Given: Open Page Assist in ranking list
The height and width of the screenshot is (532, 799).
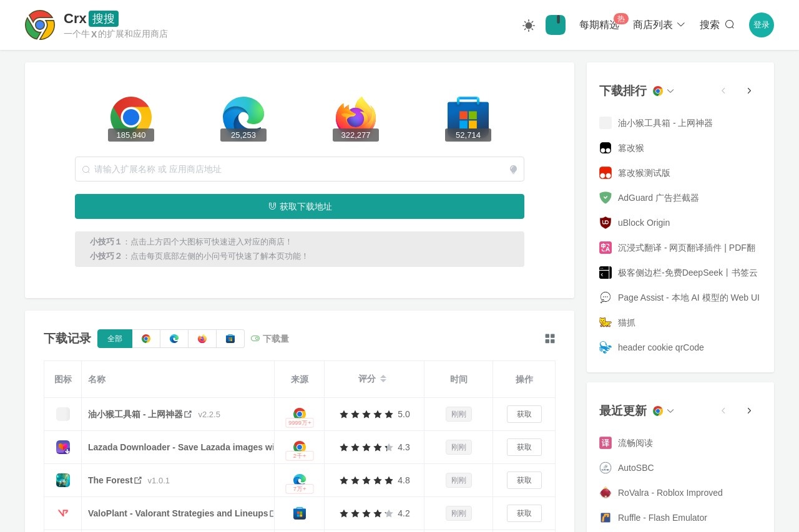Looking at the screenshot, I should 689,297.
